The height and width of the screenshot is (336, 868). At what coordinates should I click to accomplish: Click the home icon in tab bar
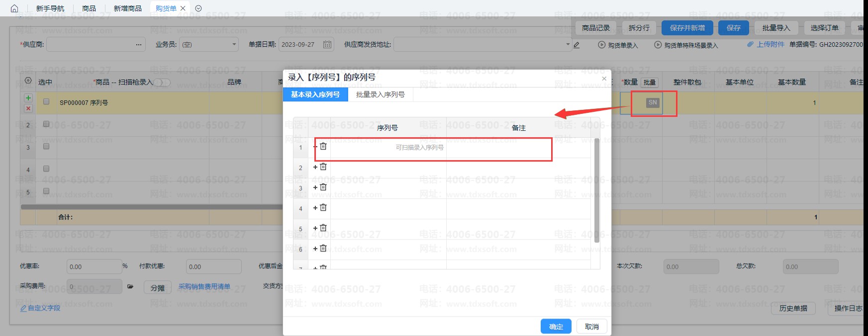[14, 8]
